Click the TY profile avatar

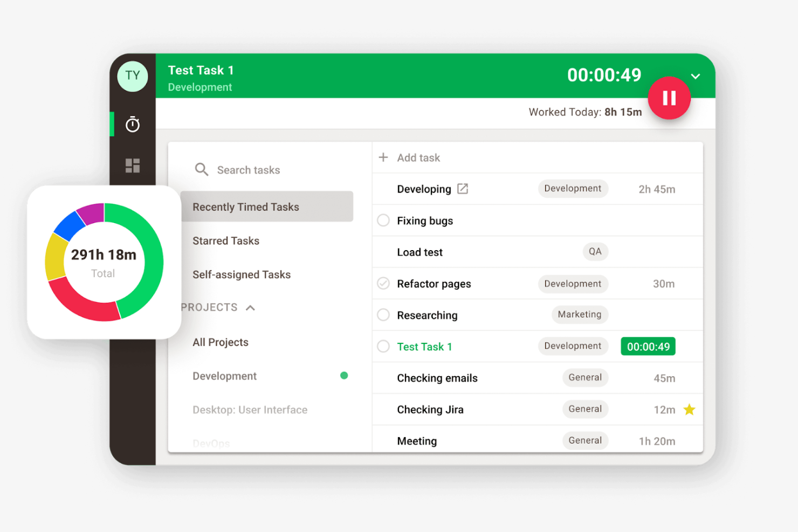[x=132, y=76]
